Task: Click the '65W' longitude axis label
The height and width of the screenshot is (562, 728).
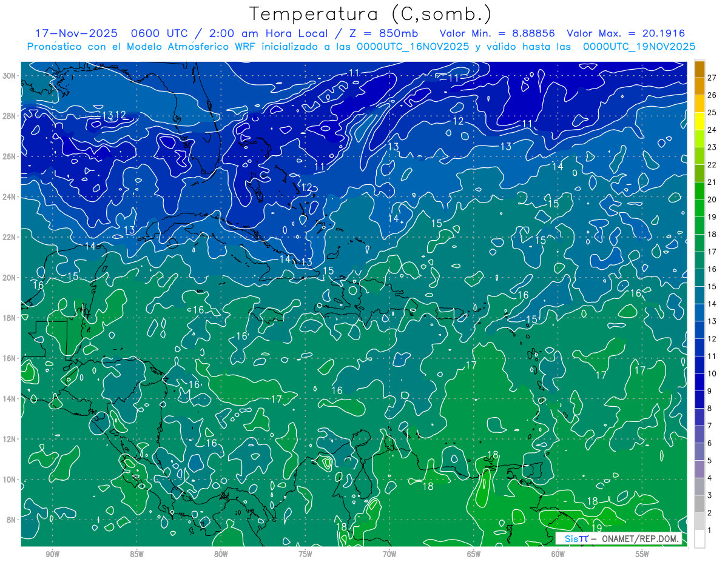Action: tap(474, 554)
